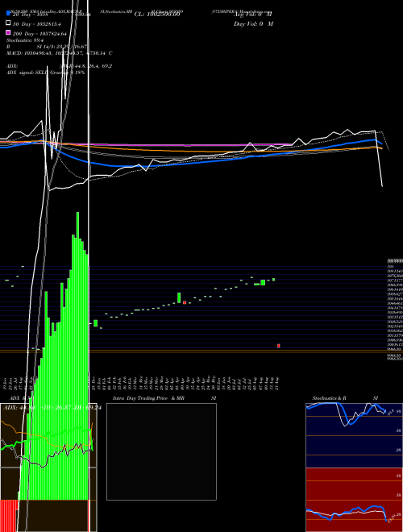Click the 'Avg Vol: 0 M' label
This screenshot has width=403, height=532.
click(x=252, y=15)
